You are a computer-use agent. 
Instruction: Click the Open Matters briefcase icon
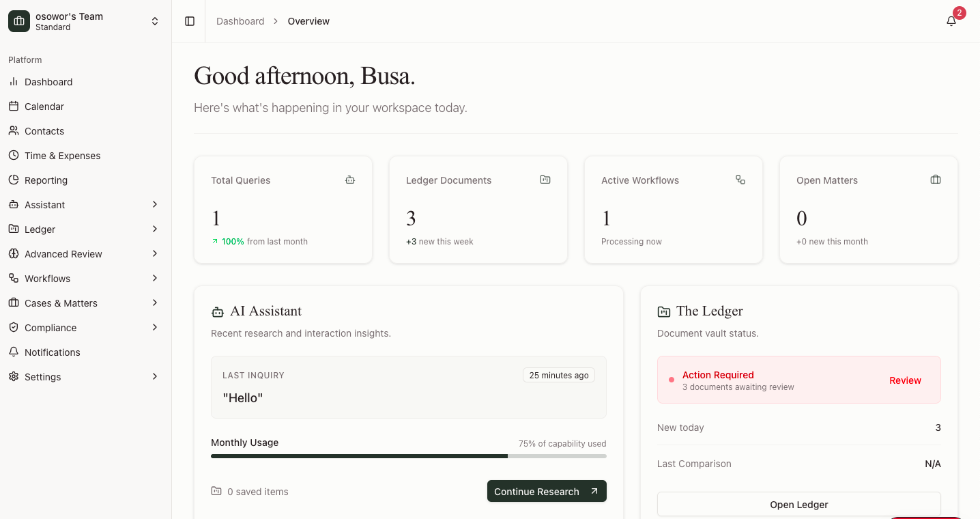click(x=935, y=179)
